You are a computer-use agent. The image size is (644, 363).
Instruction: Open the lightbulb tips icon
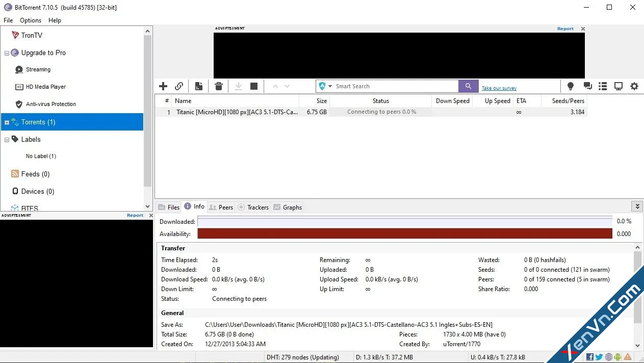(571, 86)
